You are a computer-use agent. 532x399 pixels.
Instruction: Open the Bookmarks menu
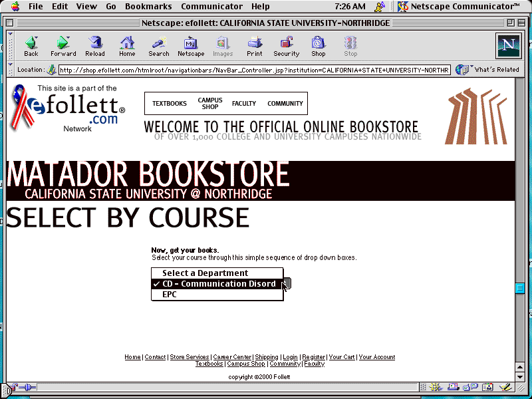[148, 7]
